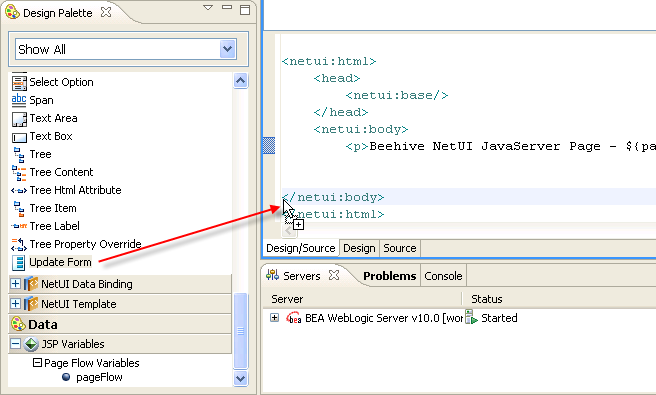Close the Servers tab

coord(334,275)
